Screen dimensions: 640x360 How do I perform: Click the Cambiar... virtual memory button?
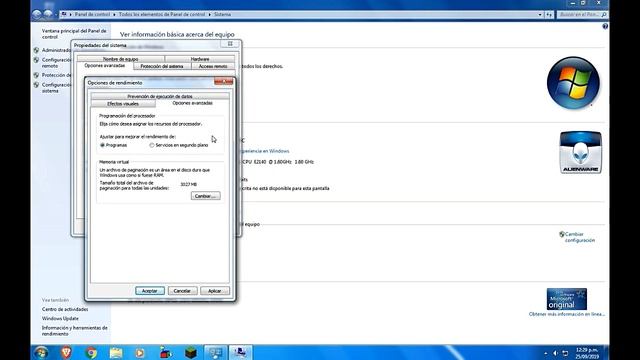(x=206, y=196)
